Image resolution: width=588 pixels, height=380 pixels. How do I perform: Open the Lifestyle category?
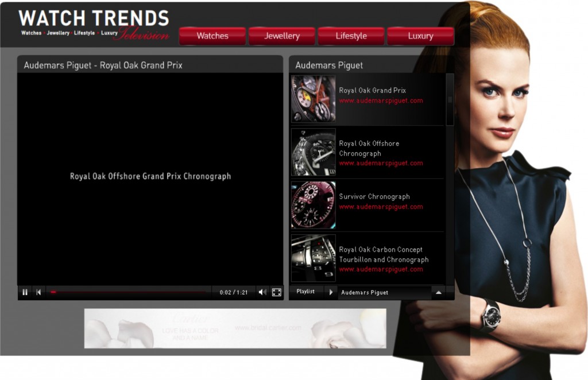[351, 36]
